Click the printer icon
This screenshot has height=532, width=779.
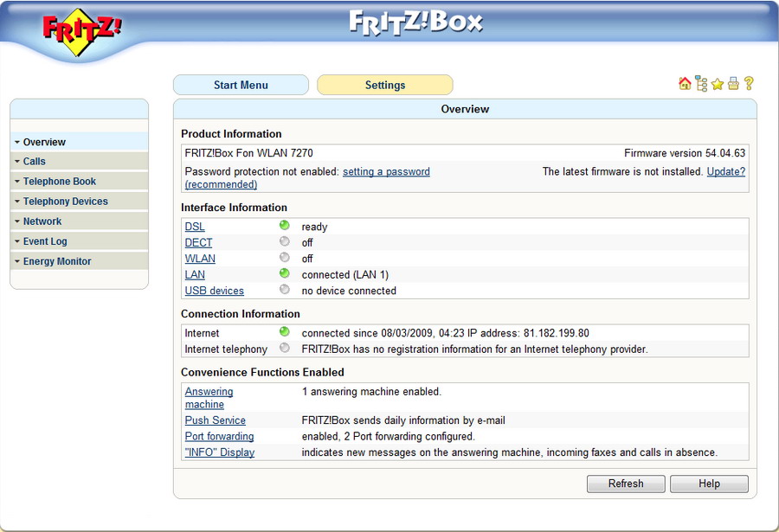(x=733, y=84)
